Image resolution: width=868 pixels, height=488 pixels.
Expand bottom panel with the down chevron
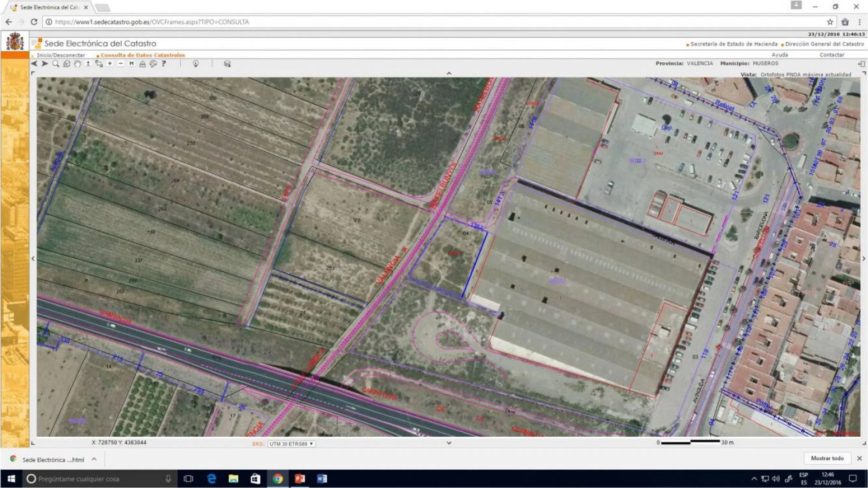coord(449,443)
